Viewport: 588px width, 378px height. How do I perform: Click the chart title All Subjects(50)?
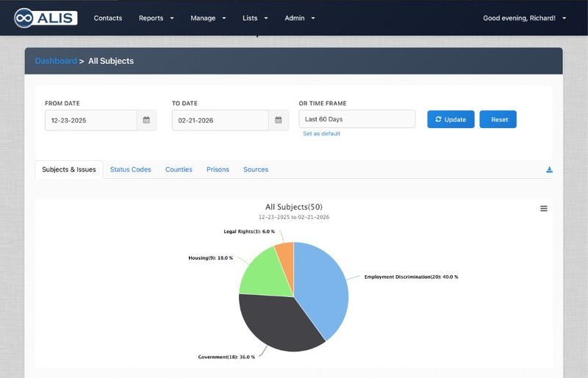(x=294, y=207)
